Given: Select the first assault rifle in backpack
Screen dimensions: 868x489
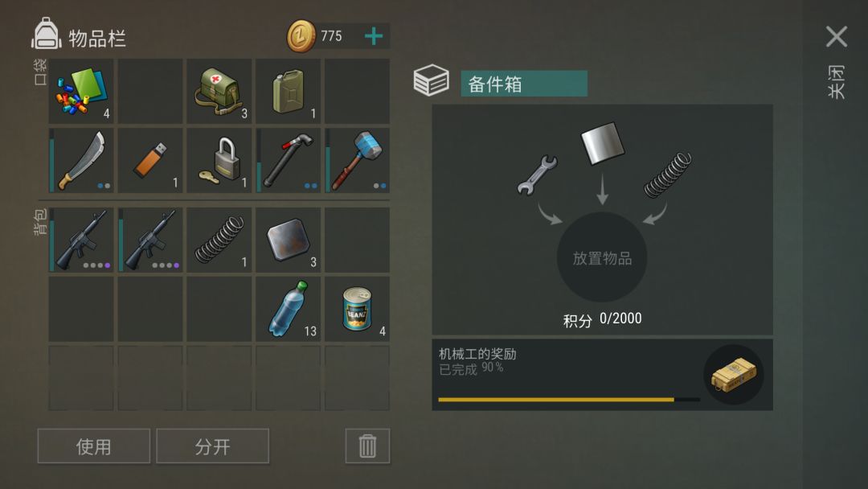Looking at the screenshot, I should click(x=81, y=240).
